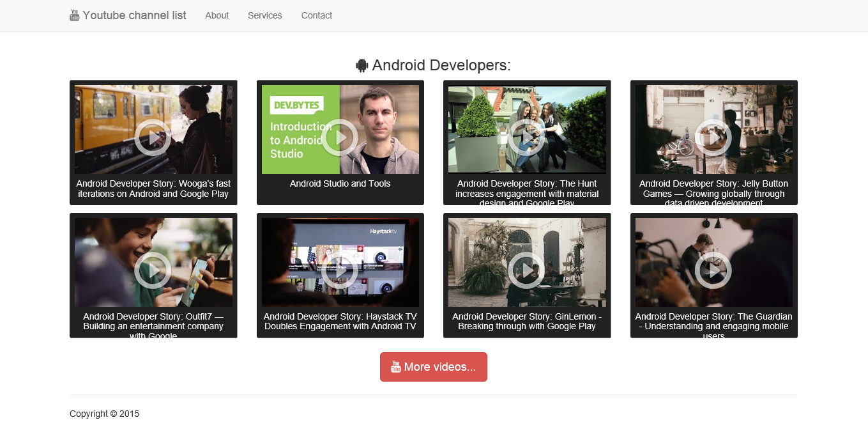Play the Android Studio and Tools video
The width and height of the screenshot is (868, 427).
340,137
